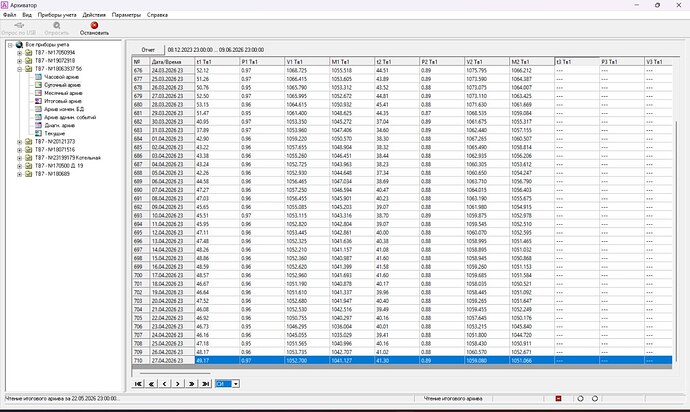Select the Текущие tree icon
Viewport: 690px width, 412px height.
pyautogui.click(x=38, y=133)
